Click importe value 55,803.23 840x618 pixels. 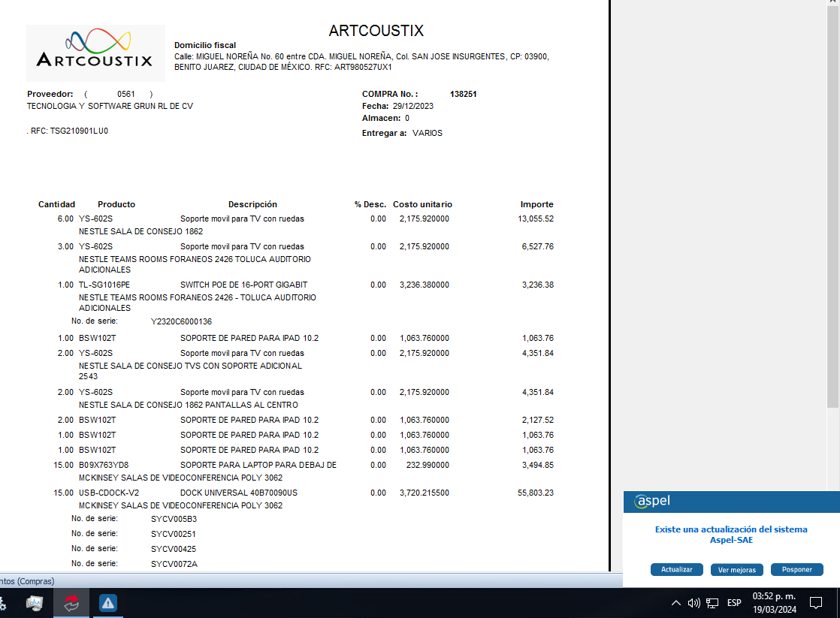(x=536, y=493)
